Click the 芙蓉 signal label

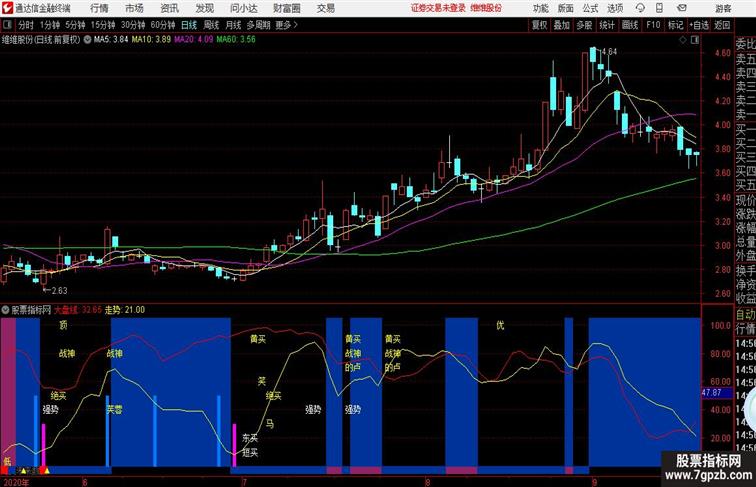(115, 410)
